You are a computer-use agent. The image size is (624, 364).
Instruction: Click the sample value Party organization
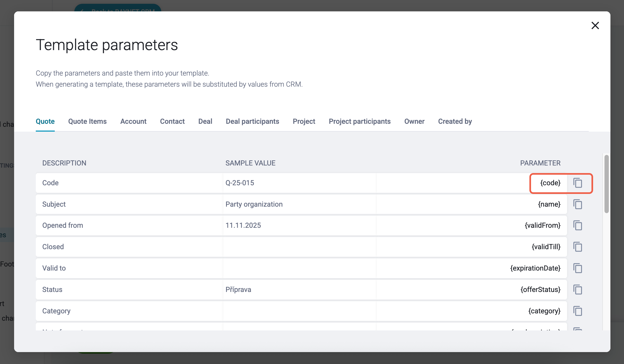[x=254, y=204]
